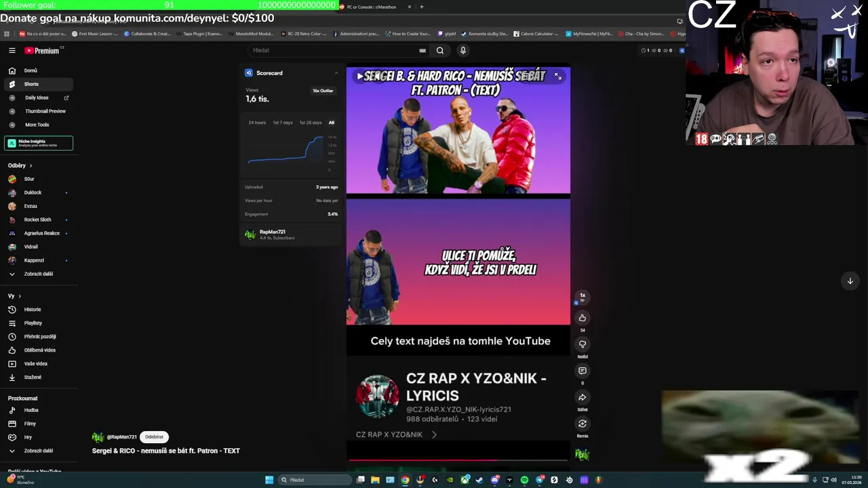The width and height of the screenshot is (868, 488).
Task: Open the Vidrail channel subscription
Action: 38,247
